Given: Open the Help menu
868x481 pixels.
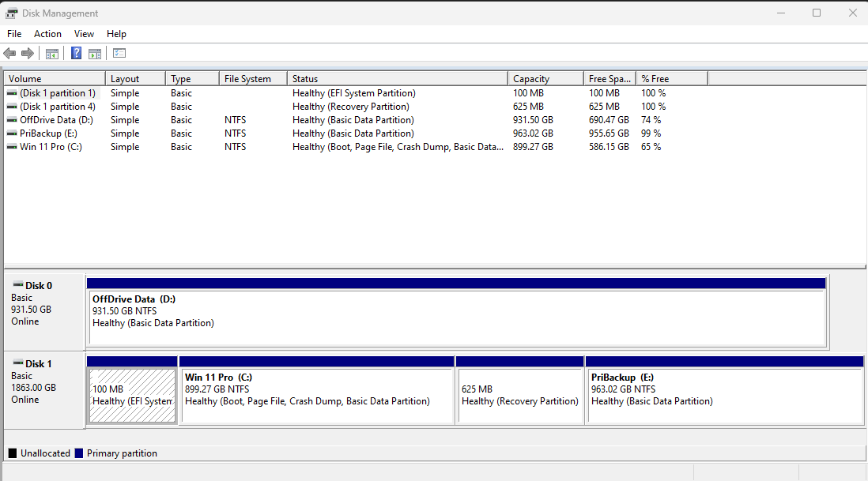Looking at the screenshot, I should 116,34.
